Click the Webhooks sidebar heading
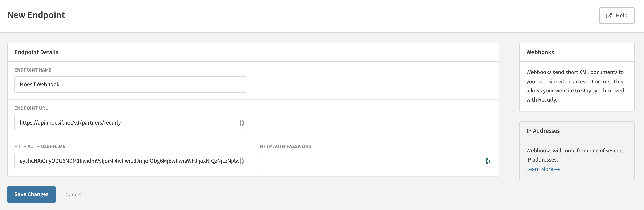The image size is (644, 210). pyautogui.click(x=540, y=52)
